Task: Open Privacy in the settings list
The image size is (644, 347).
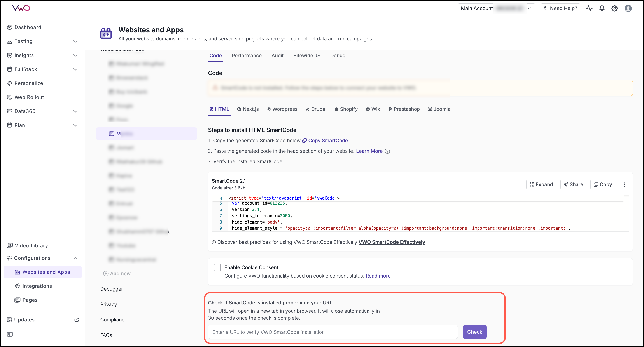Action: [108, 304]
